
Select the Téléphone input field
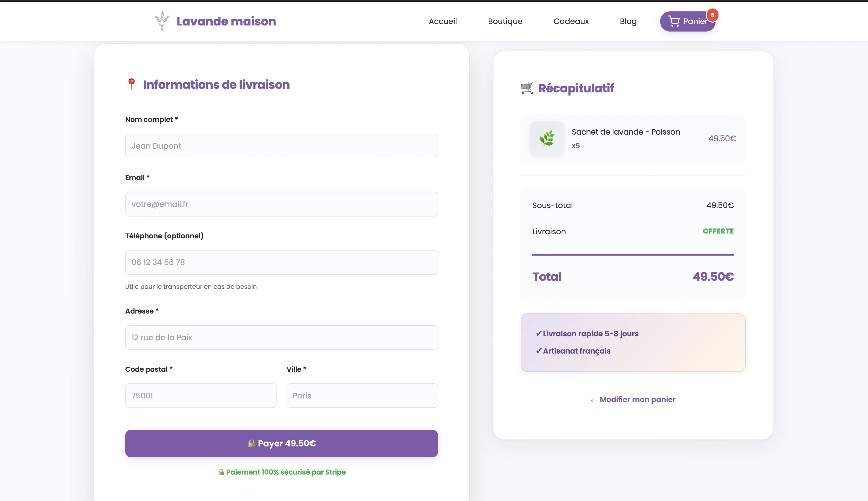[x=281, y=262]
